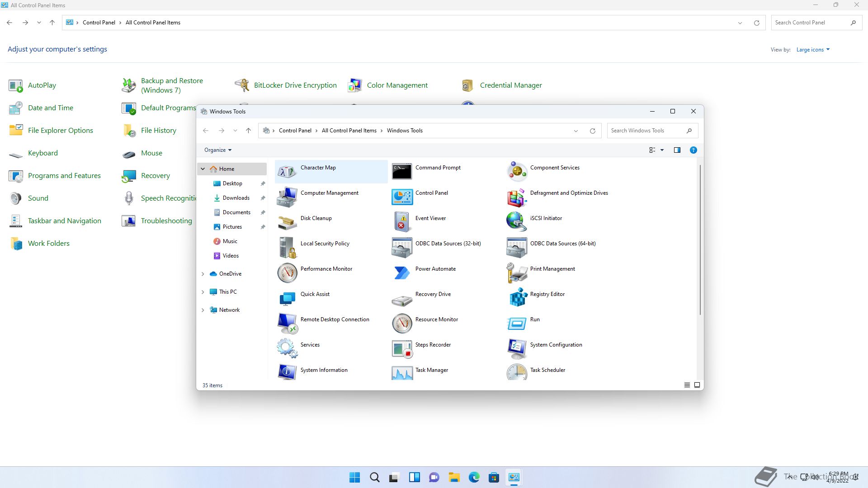Switch to details view in status bar

point(687,385)
